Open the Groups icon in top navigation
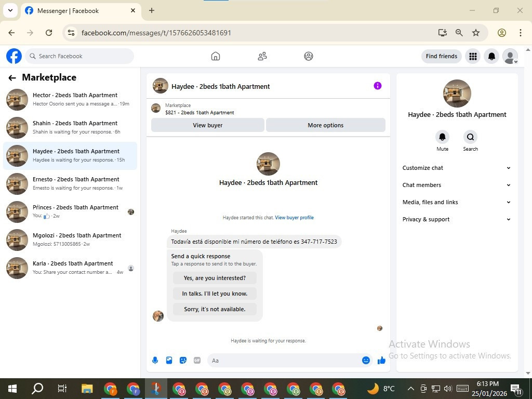 point(309,56)
